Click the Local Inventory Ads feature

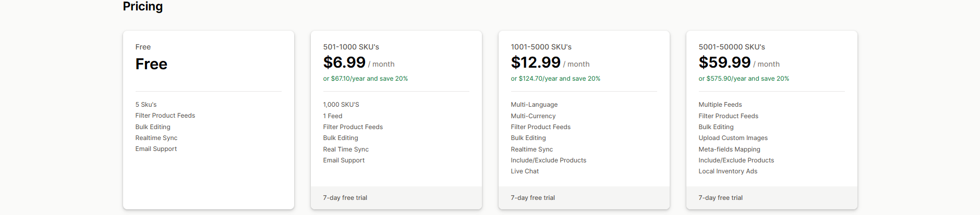tap(728, 171)
